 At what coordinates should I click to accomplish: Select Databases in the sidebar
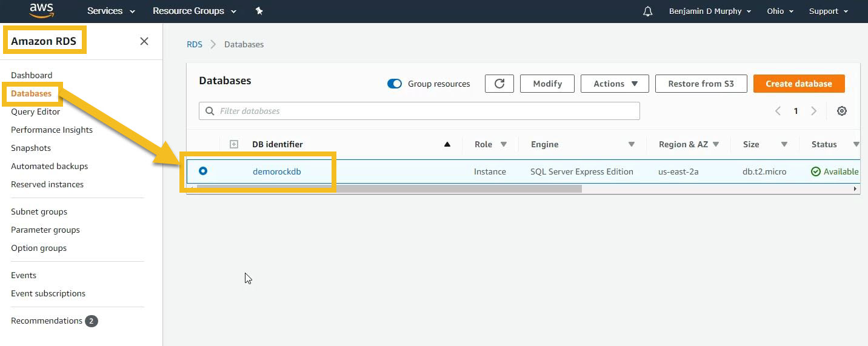[31, 93]
